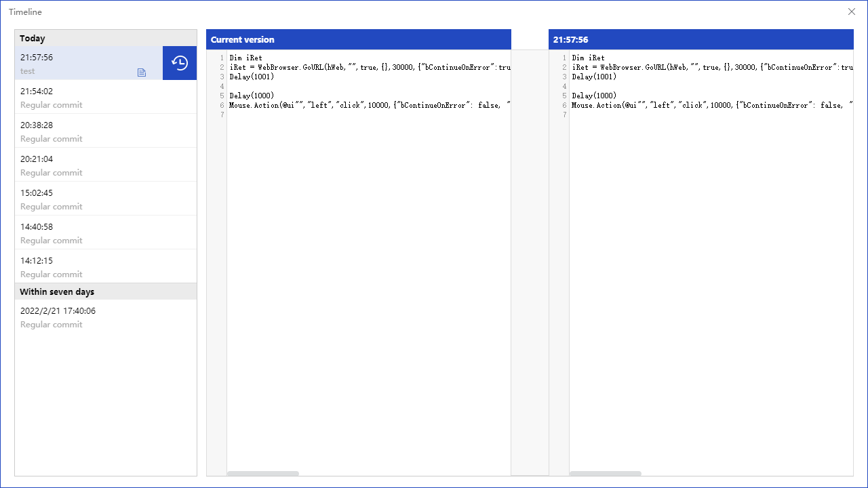Select the 21:57:56 test commit
Image resolution: width=868 pixels, height=488 pixels.
[x=89, y=63]
